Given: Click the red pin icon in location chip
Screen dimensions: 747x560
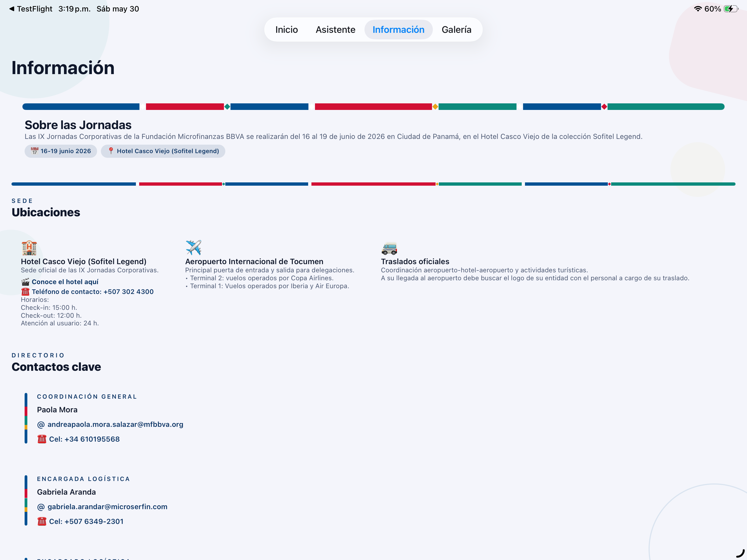Looking at the screenshot, I should 111,151.
